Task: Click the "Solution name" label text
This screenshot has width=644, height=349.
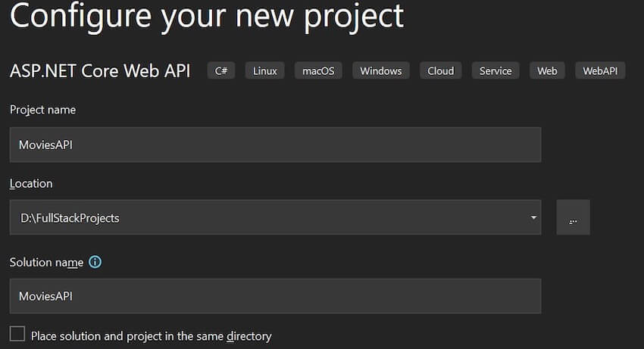Action: point(46,262)
